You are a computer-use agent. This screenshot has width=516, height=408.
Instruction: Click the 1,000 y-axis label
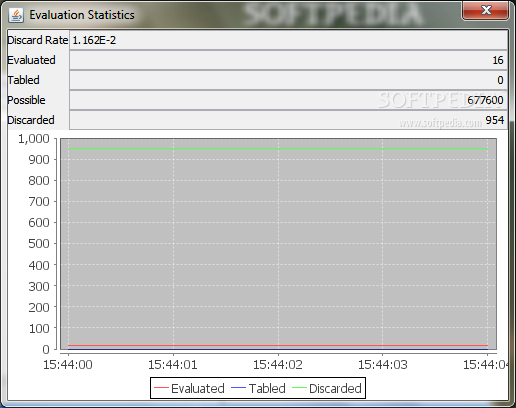pos(34,139)
